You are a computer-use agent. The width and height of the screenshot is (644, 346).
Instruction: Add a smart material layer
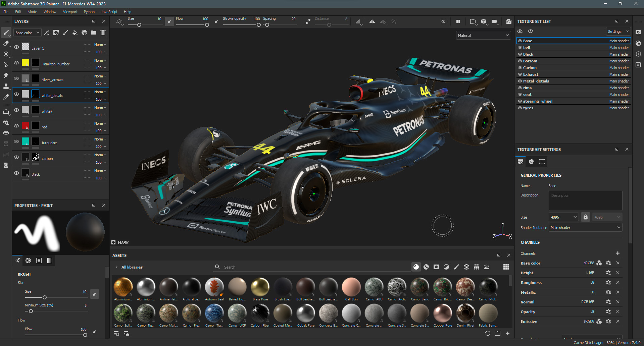tap(84, 33)
